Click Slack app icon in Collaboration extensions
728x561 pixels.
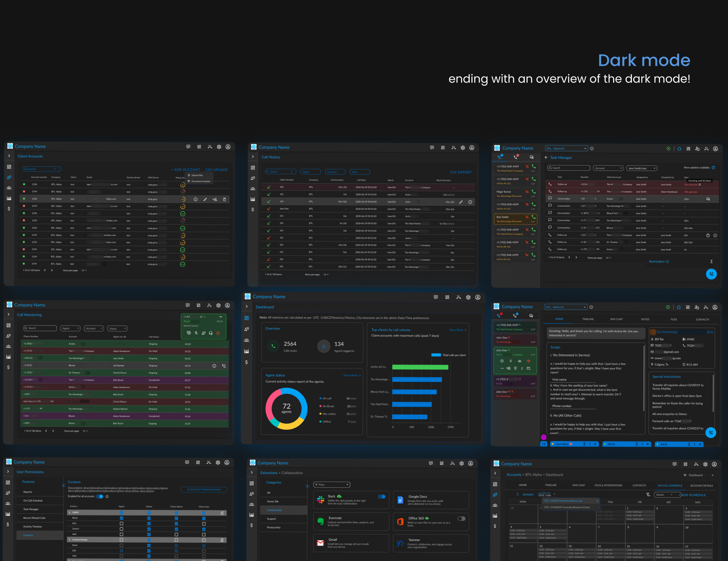[321, 500]
